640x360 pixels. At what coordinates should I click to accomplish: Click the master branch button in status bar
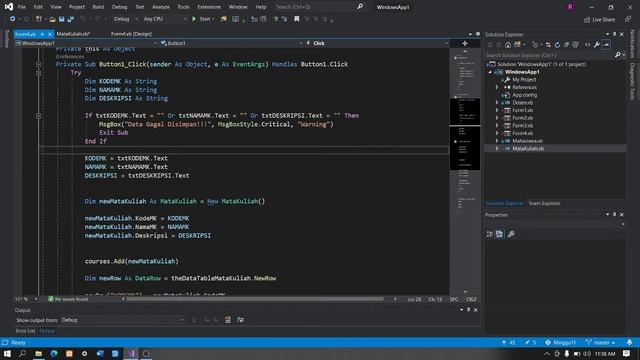pyautogui.click(x=600, y=342)
